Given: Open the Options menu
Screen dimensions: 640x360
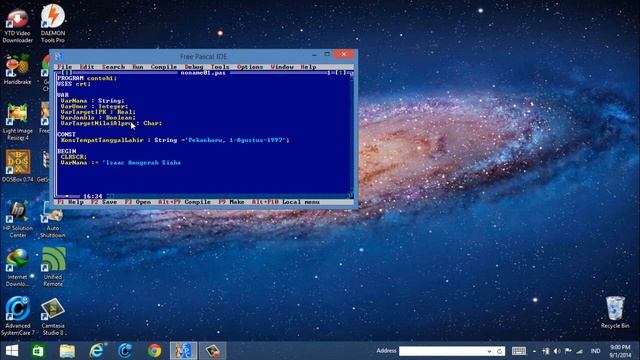Looking at the screenshot, I should click(x=250, y=67).
